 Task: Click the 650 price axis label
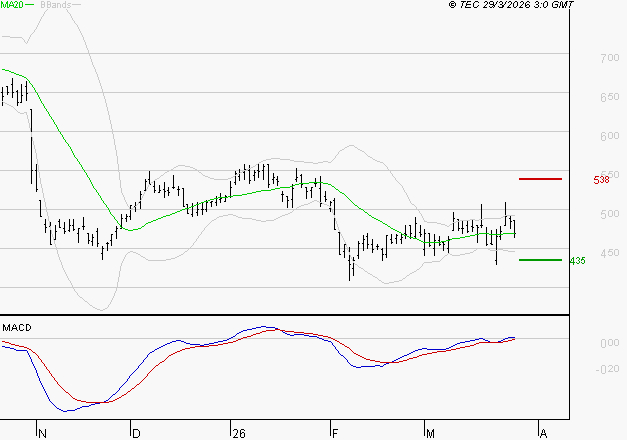(x=610, y=97)
